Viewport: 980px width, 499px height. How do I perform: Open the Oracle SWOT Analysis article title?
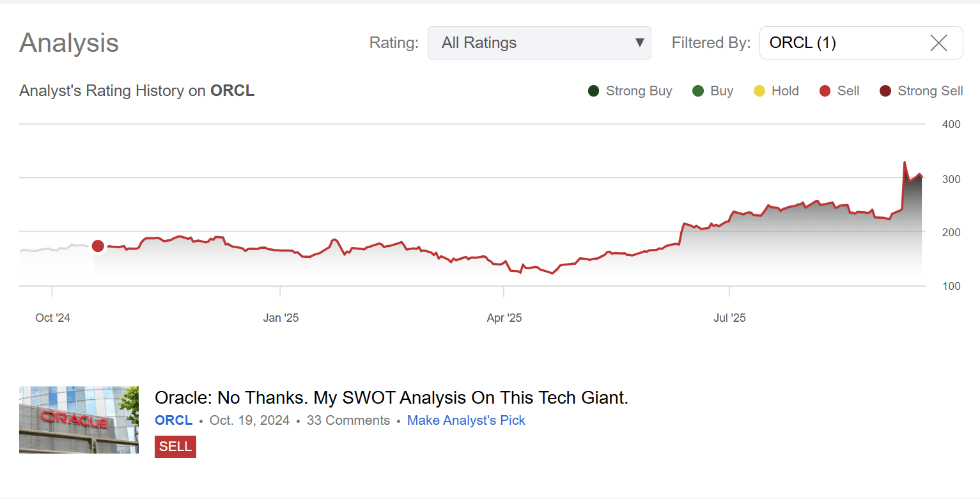tap(391, 398)
